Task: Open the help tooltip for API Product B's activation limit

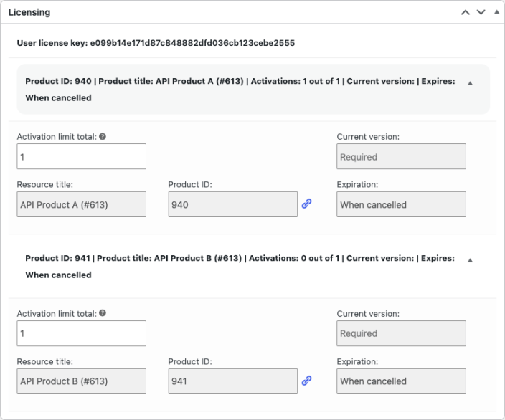Action: point(103,313)
